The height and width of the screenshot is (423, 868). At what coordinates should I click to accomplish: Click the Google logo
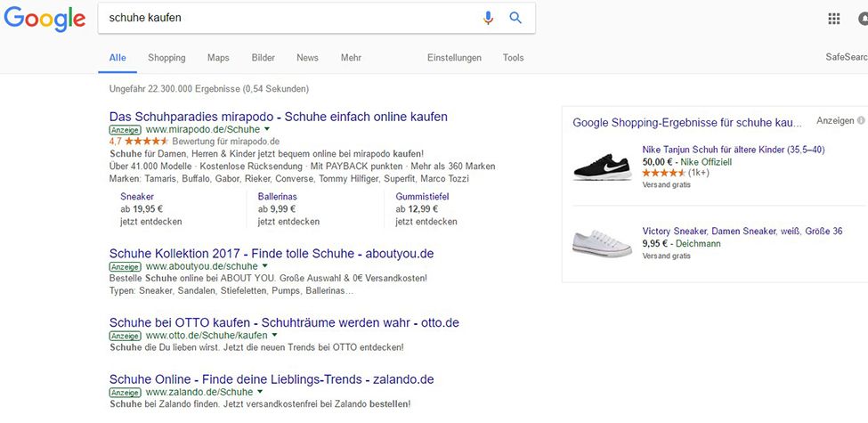(45, 19)
